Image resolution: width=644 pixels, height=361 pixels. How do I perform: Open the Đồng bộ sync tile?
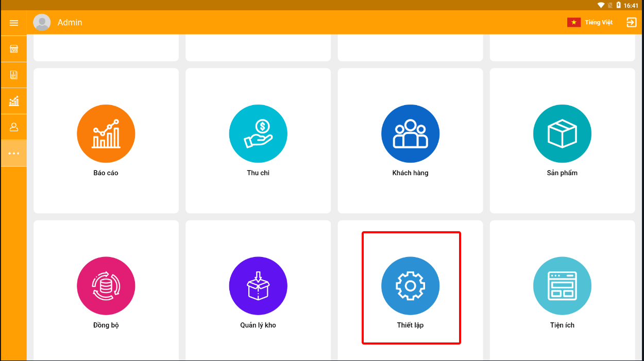click(x=106, y=292)
